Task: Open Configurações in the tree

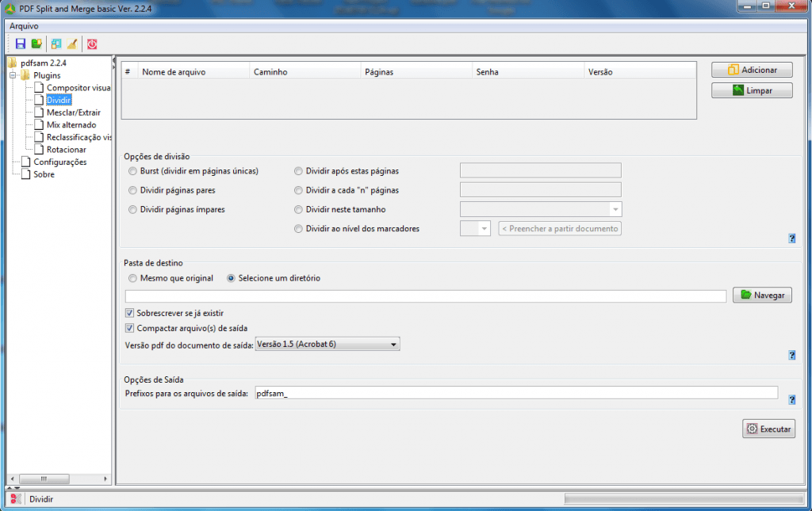Action: [60, 162]
